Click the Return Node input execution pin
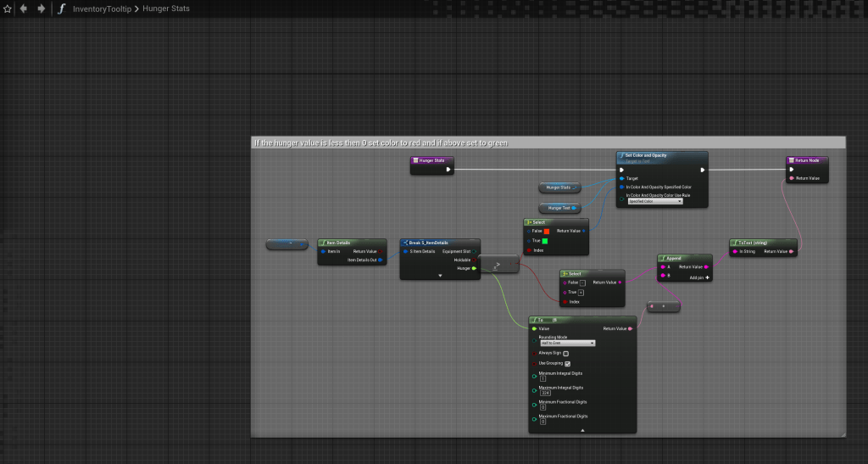868x464 pixels. 792,169
